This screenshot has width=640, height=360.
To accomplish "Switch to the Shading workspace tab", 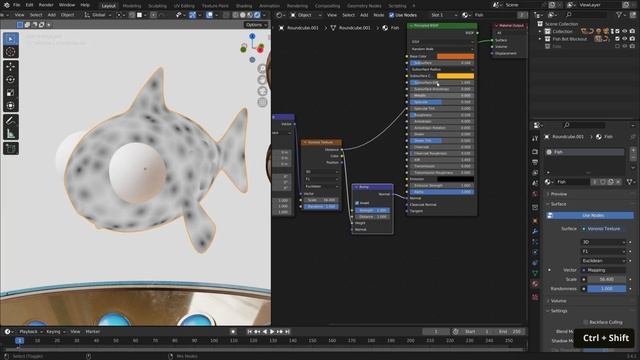I will point(244,6).
